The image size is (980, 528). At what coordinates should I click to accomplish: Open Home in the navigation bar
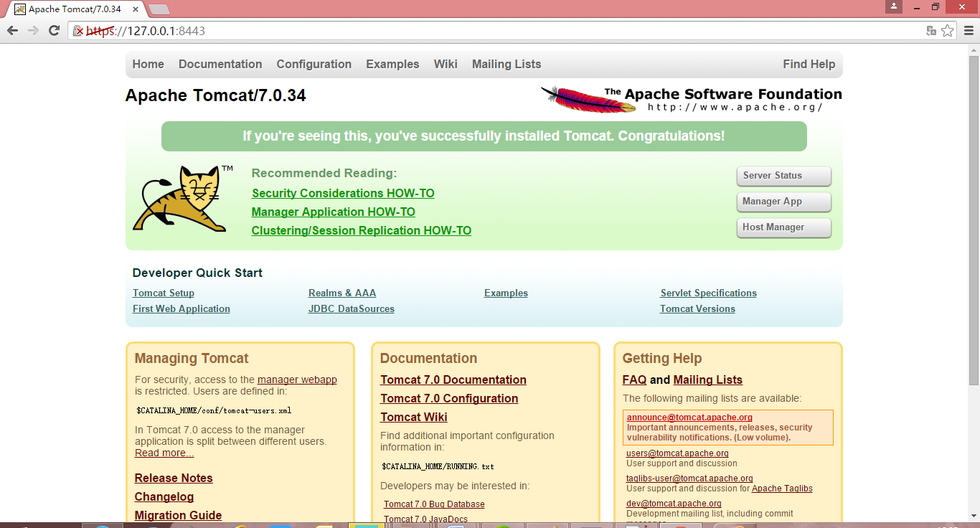point(148,64)
